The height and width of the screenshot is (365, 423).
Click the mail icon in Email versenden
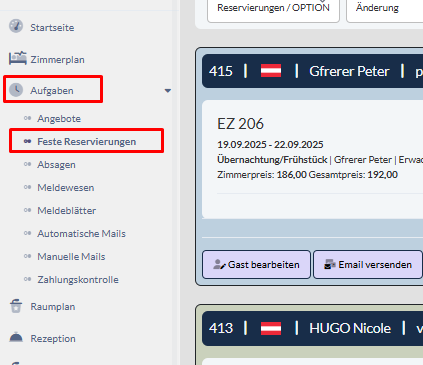pos(330,264)
